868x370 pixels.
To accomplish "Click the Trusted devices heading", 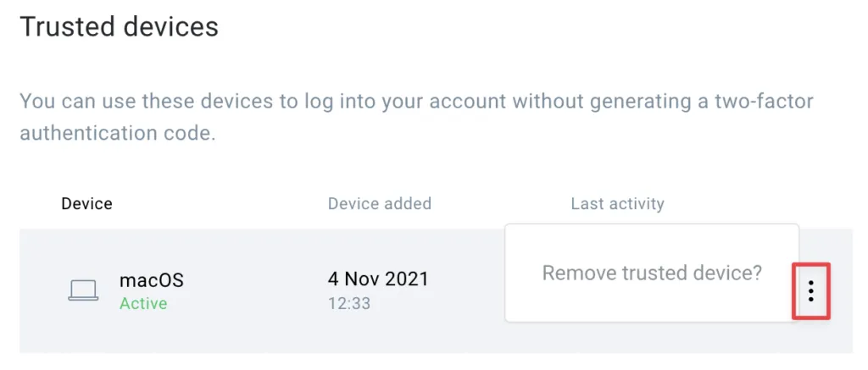I will (119, 26).
